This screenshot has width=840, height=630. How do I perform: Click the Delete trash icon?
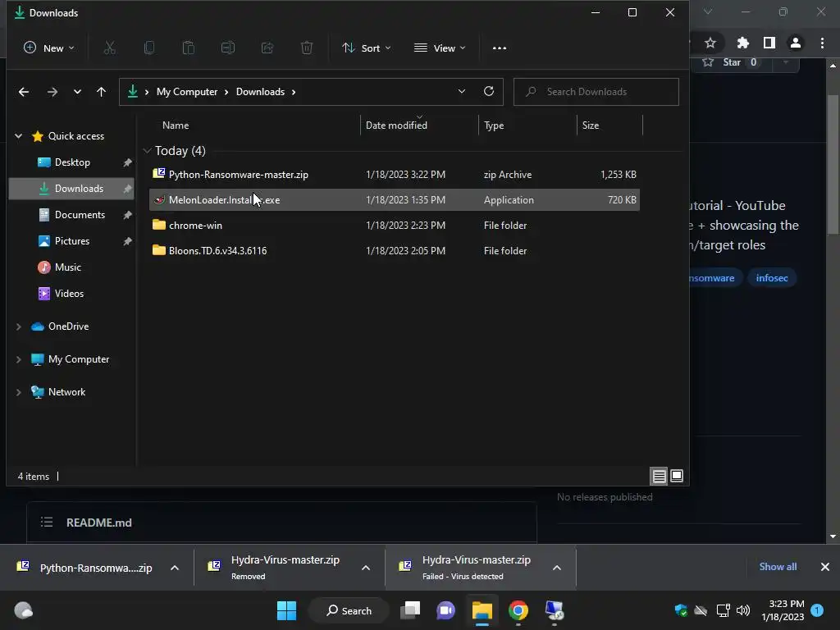click(x=307, y=48)
